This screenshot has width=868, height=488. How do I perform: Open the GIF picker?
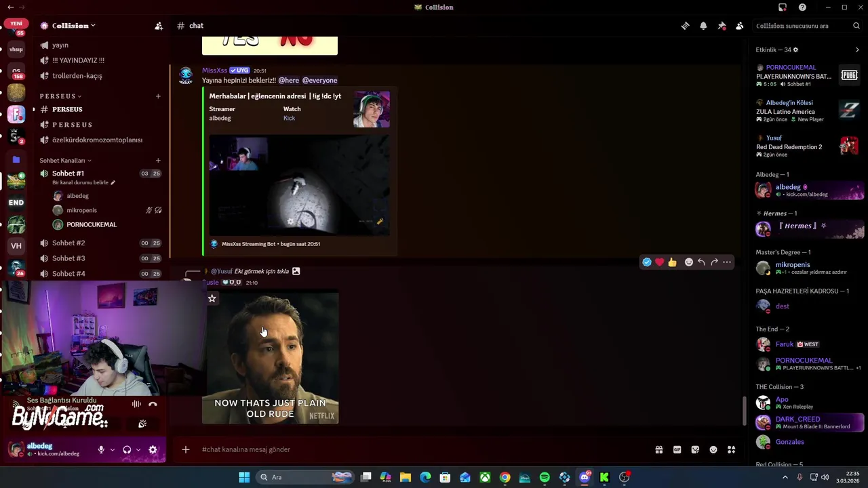[x=677, y=449]
